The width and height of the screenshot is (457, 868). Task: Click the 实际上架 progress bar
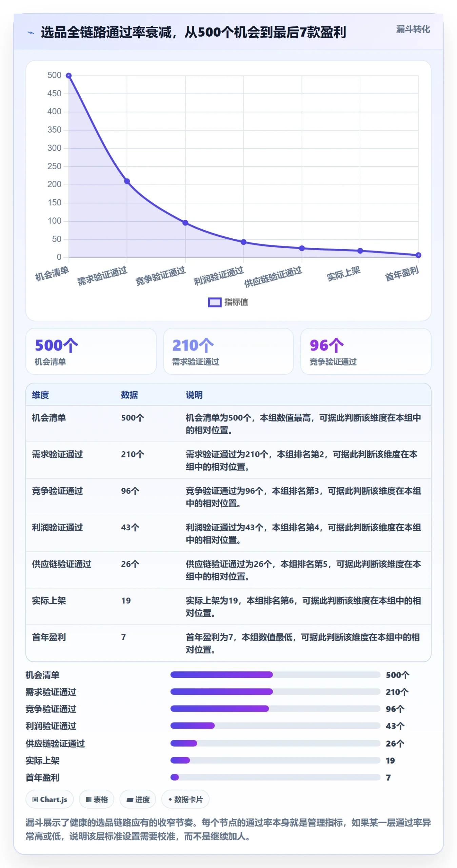click(x=275, y=760)
